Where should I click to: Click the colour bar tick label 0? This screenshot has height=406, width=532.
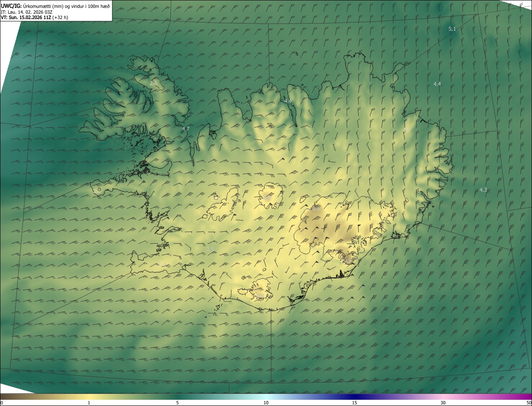point(1,403)
